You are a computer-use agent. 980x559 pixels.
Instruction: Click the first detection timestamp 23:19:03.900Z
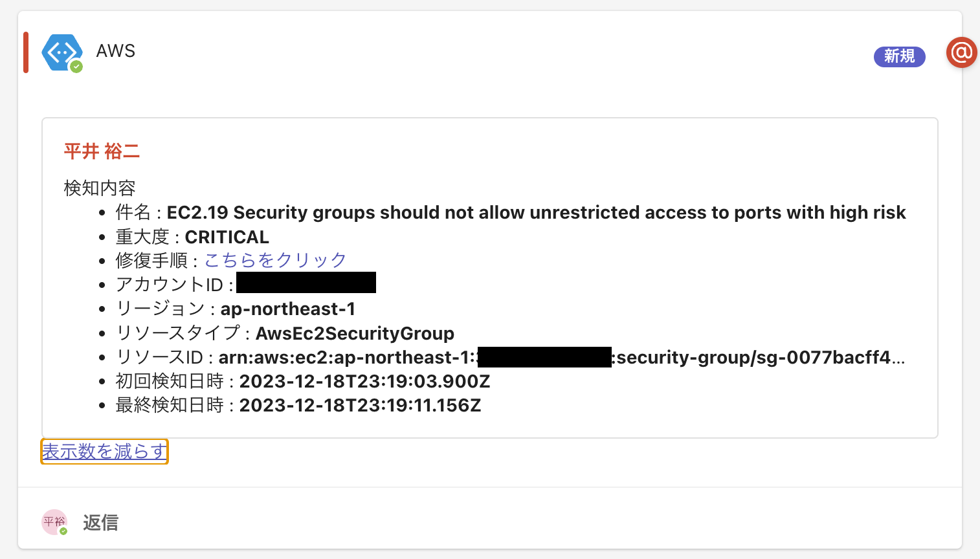[364, 381]
